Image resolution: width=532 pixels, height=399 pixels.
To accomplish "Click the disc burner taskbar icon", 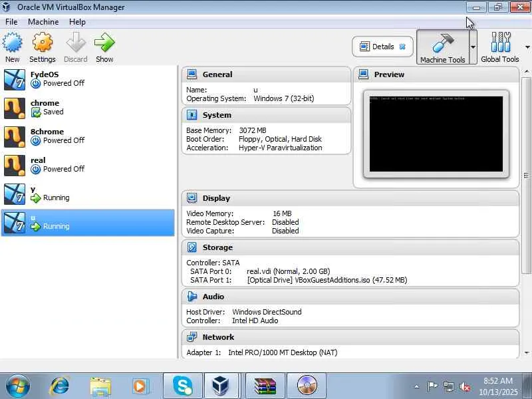I will pos(307,386).
